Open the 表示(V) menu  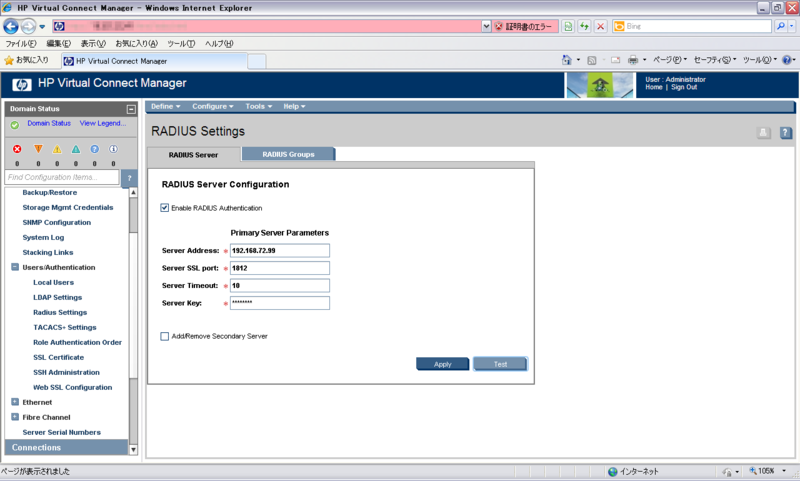pos(93,44)
